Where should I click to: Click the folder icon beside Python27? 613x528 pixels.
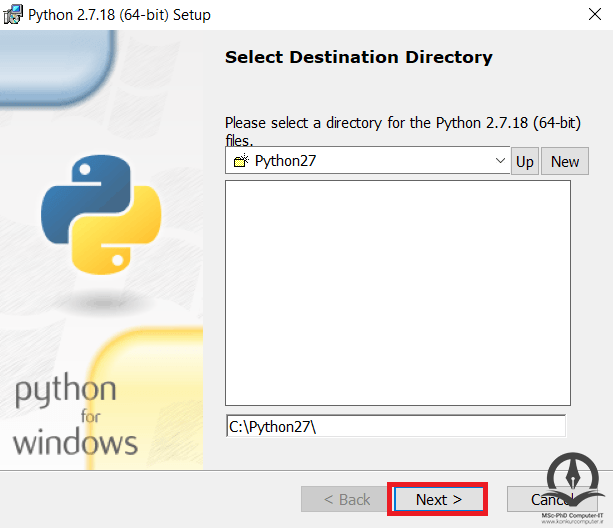point(241,161)
